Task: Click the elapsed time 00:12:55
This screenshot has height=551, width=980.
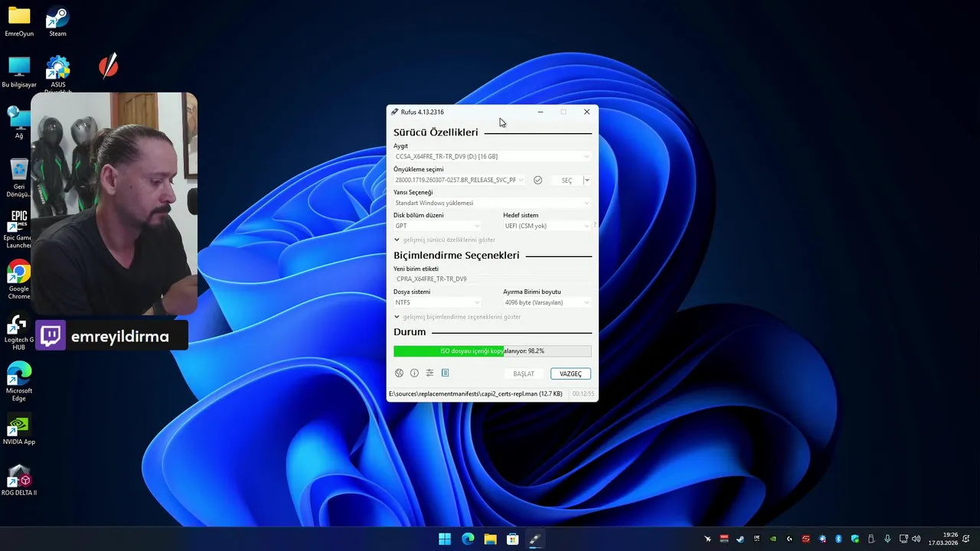Action: (x=583, y=393)
